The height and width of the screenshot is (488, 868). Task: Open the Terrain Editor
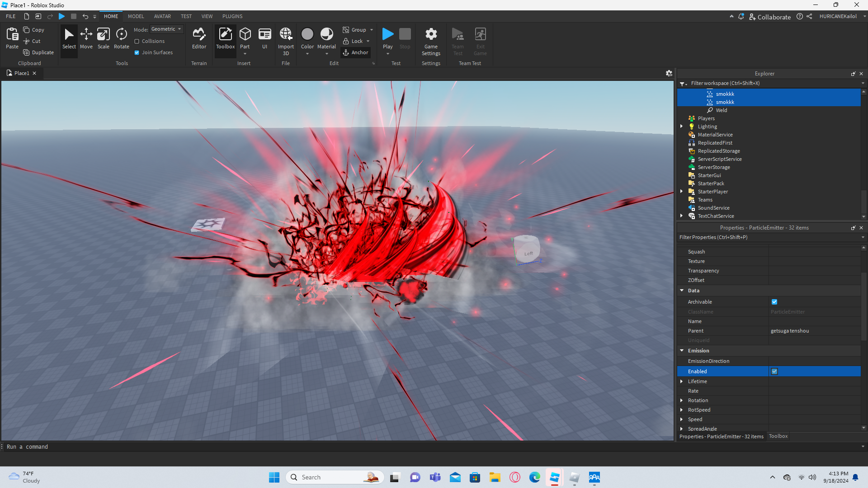click(x=199, y=38)
